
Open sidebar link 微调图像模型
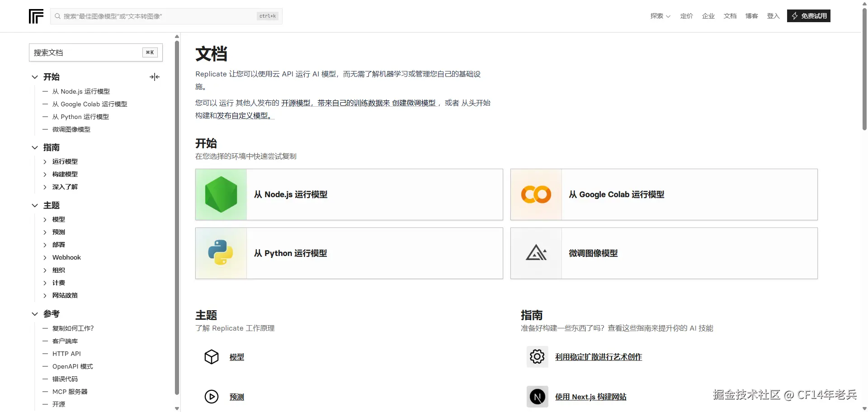coord(71,129)
